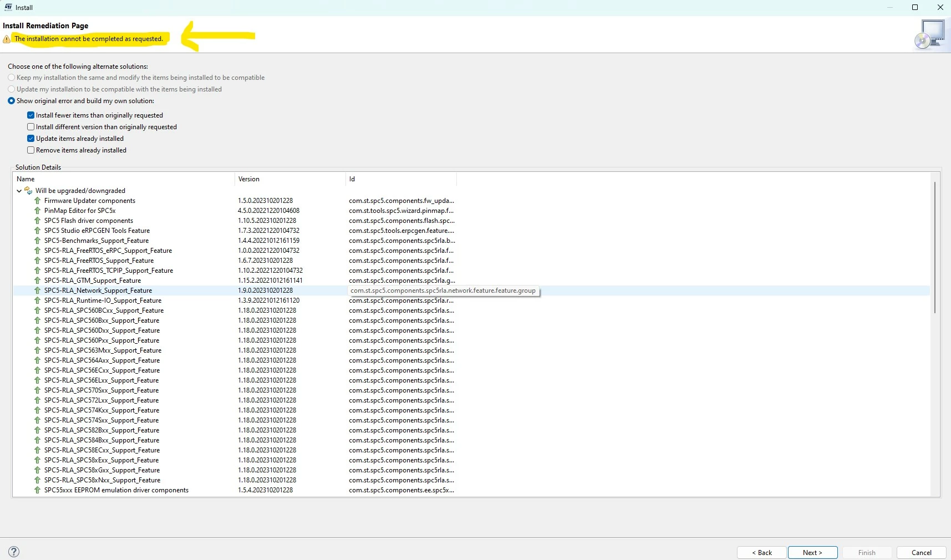Viewport: 951px width, 560px height.
Task: Click upgrade arrow for SPC5-RLA_Runtime-IO_Support_Feature
Action: tap(38, 301)
